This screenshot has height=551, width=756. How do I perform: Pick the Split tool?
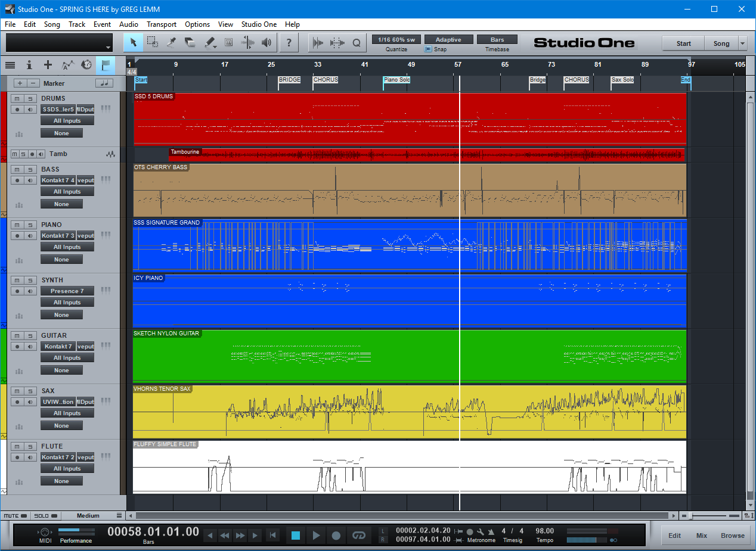pos(171,42)
